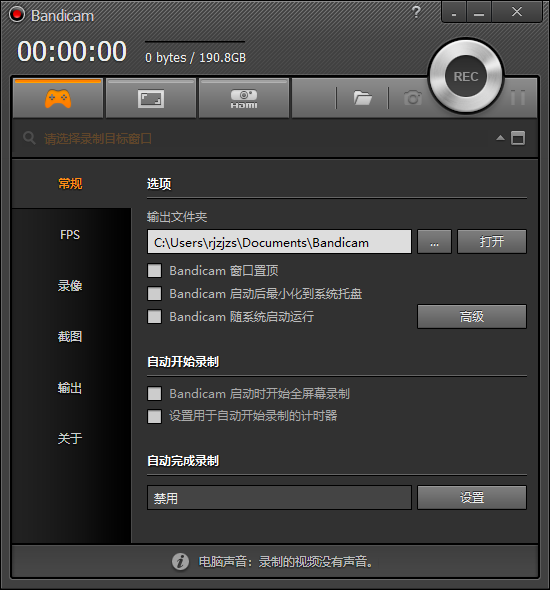This screenshot has width=550, height=590.
Task: Toggle 随系统启动运行 checkbox
Action: click(154, 316)
